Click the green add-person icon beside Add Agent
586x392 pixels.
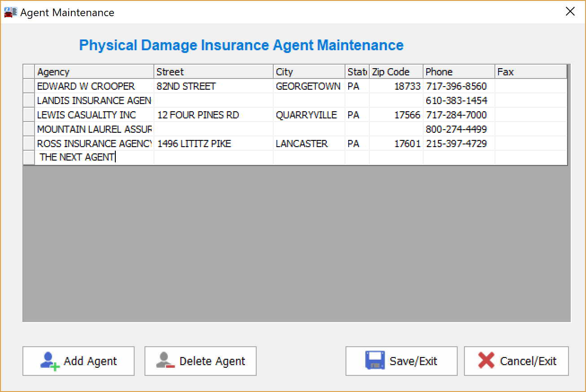51,361
